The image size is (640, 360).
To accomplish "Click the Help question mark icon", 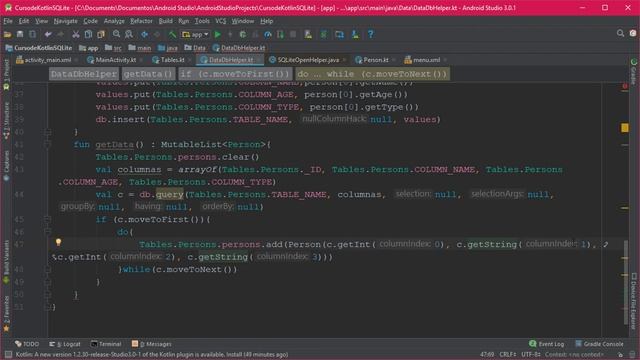I will (371, 35).
